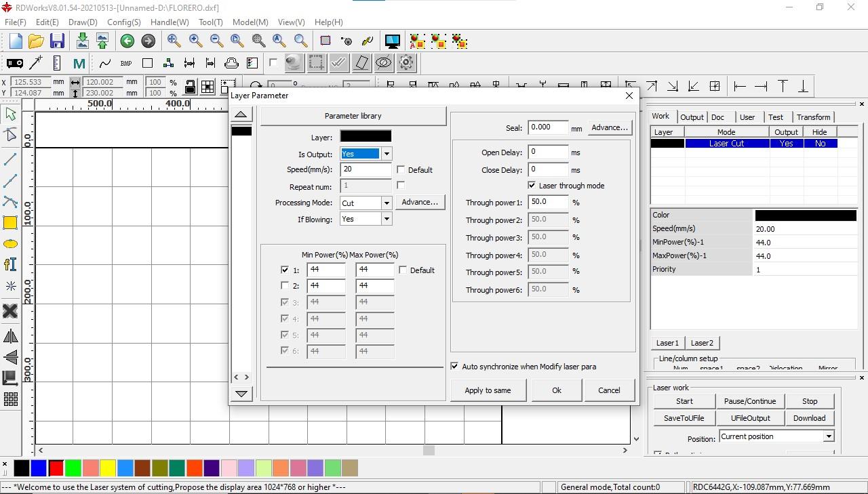Image resolution: width=868 pixels, height=494 pixels.
Task: Open the preview monitor icon
Action: [x=392, y=41]
